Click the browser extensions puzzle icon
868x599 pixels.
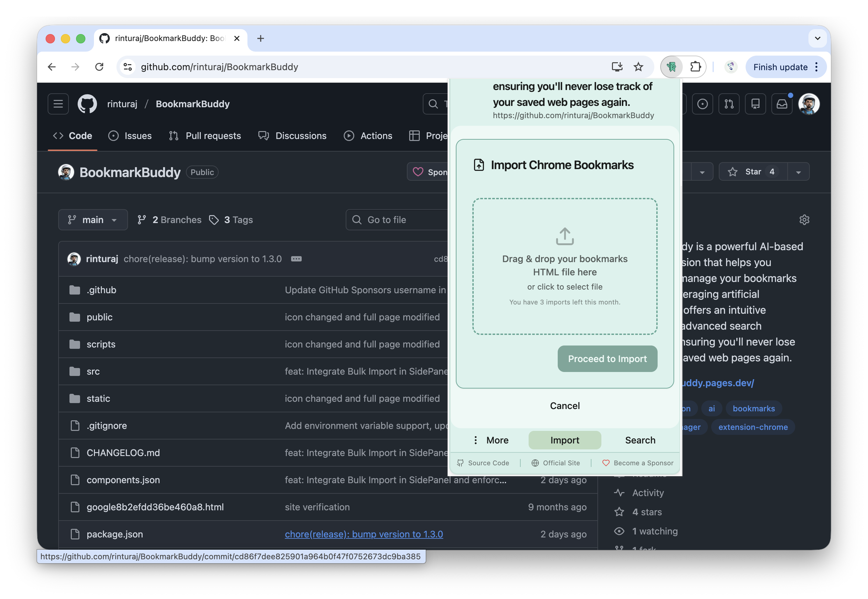695,67
